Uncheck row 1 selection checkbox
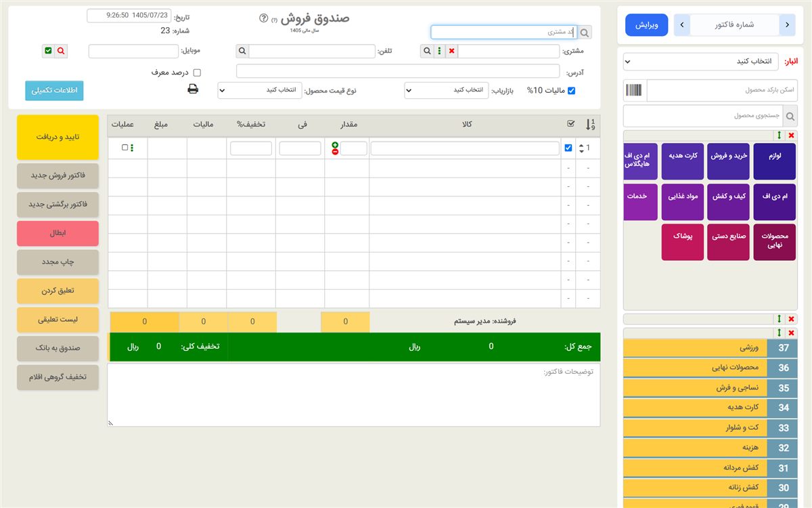Screen dimensions: 812x508 568,148
